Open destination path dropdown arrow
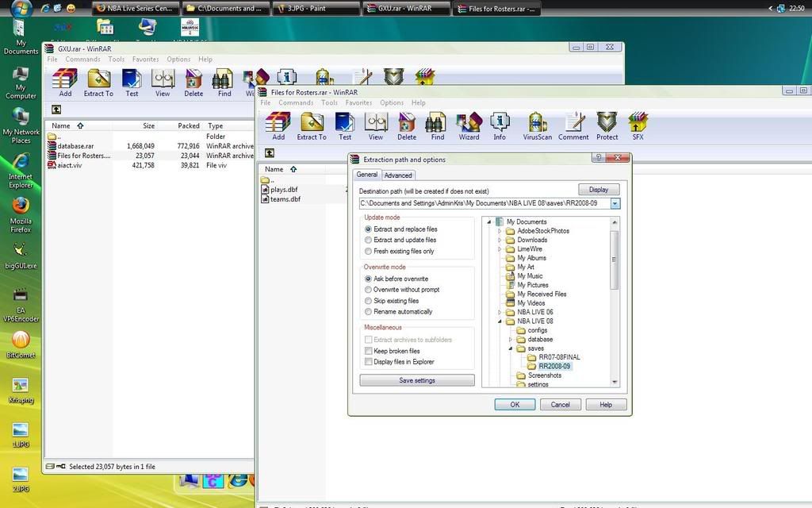 [615, 204]
